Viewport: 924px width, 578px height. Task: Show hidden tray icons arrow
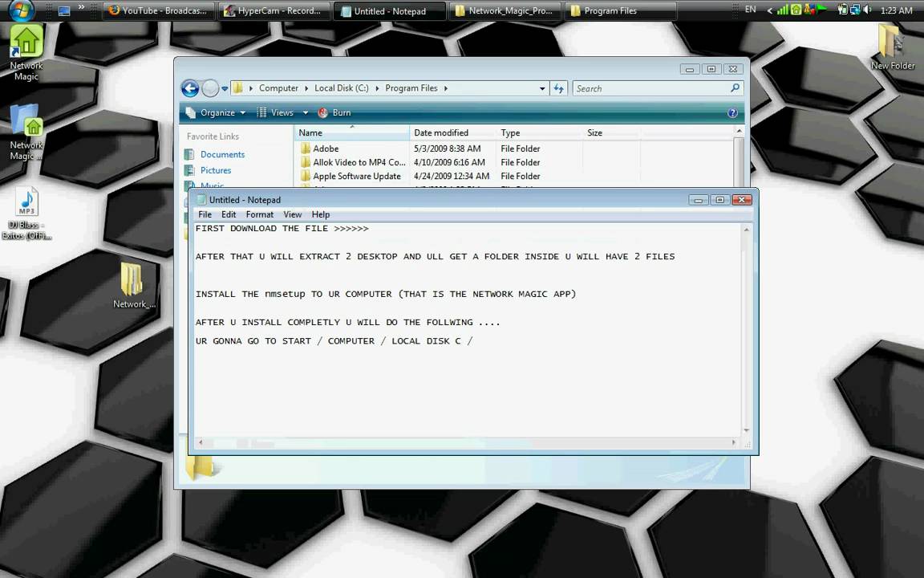click(769, 10)
